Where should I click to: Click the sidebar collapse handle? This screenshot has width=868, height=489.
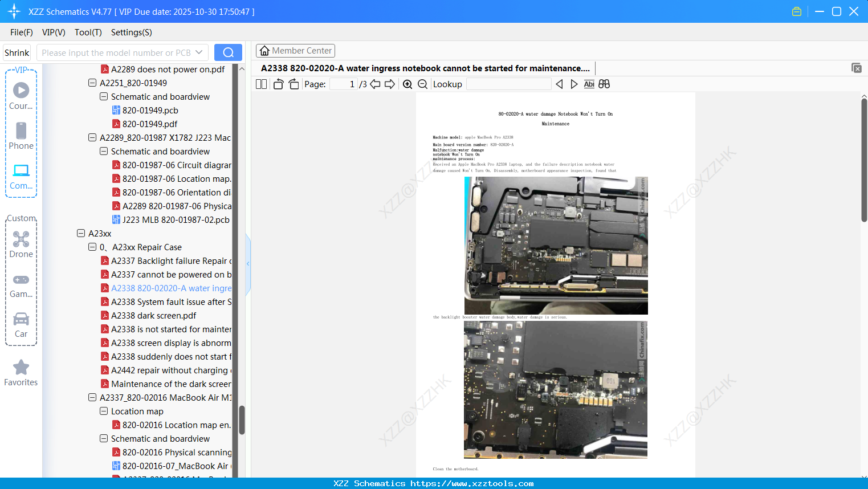(248, 264)
